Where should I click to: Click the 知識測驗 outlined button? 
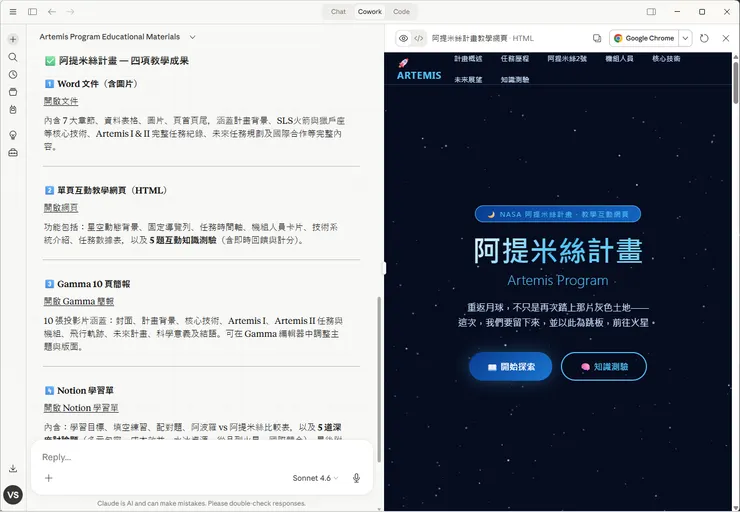coord(604,366)
